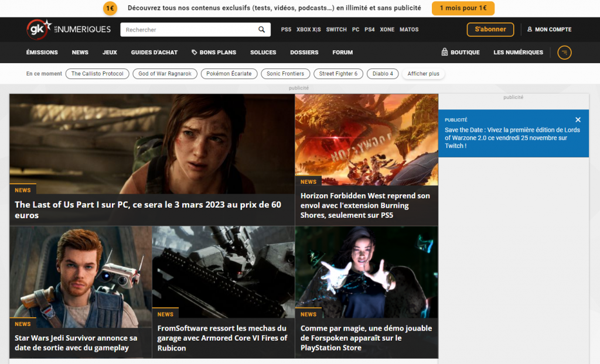
Task: Read The Last of Us Part I headline
Action: point(148,210)
